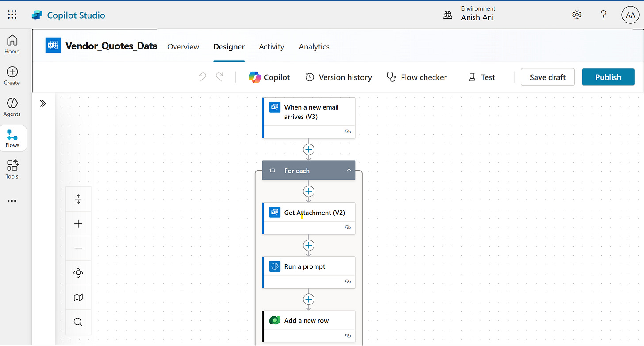
Task: Click connection link icon on Add a new row
Action: click(348, 335)
